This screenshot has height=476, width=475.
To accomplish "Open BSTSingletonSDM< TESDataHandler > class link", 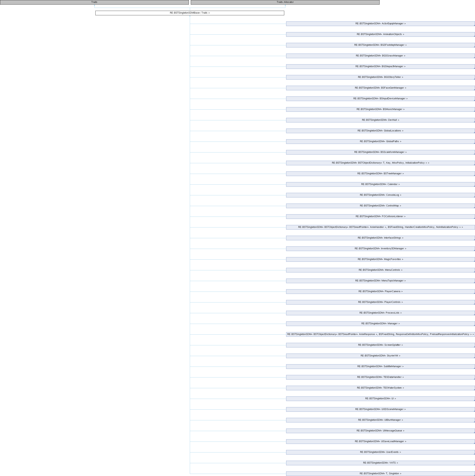I will (380, 377).
